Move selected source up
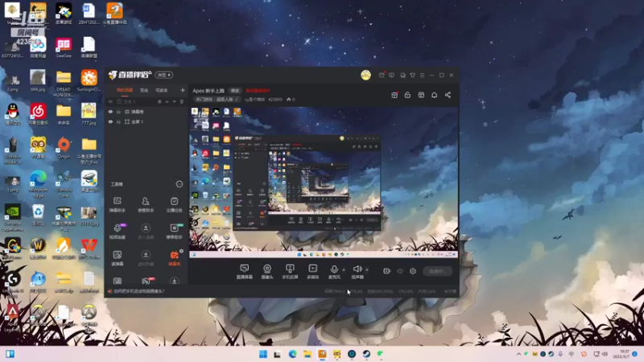Image resolution: width=644 pixels, height=362 pixels. 167,102
